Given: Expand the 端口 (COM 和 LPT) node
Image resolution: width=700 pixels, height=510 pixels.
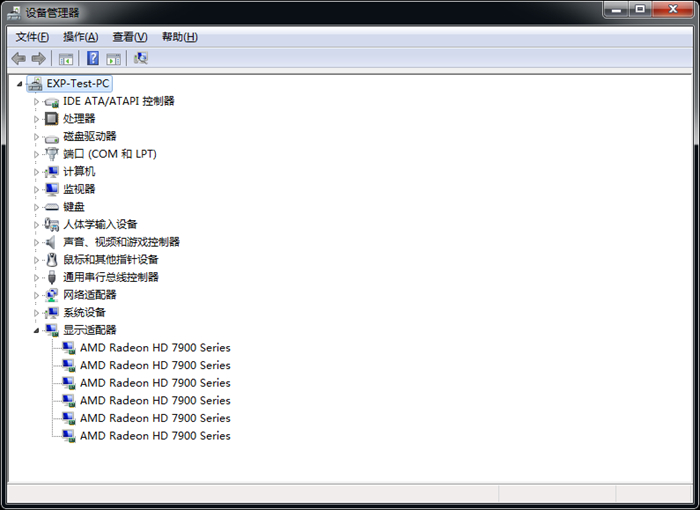Looking at the screenshot, I should tap(37, 154).
